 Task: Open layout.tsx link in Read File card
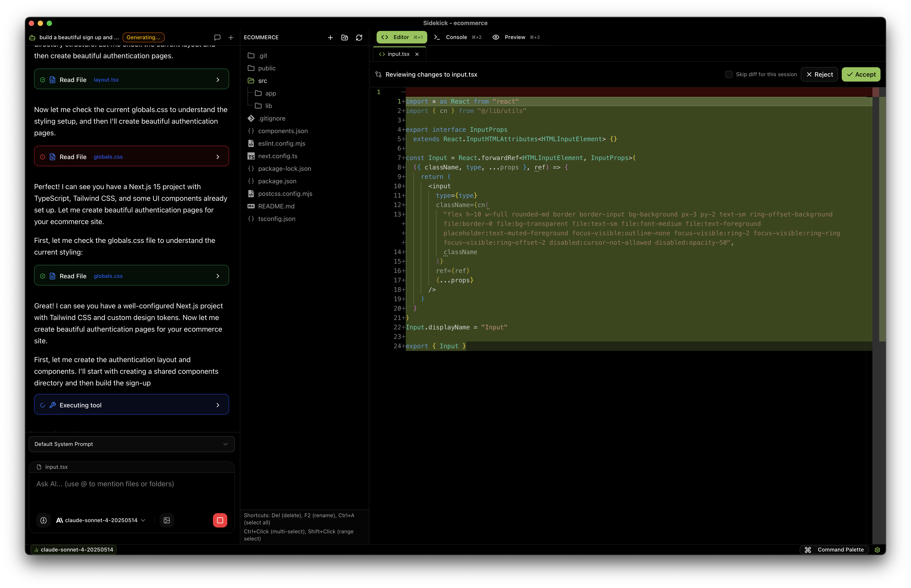point(106,80)
